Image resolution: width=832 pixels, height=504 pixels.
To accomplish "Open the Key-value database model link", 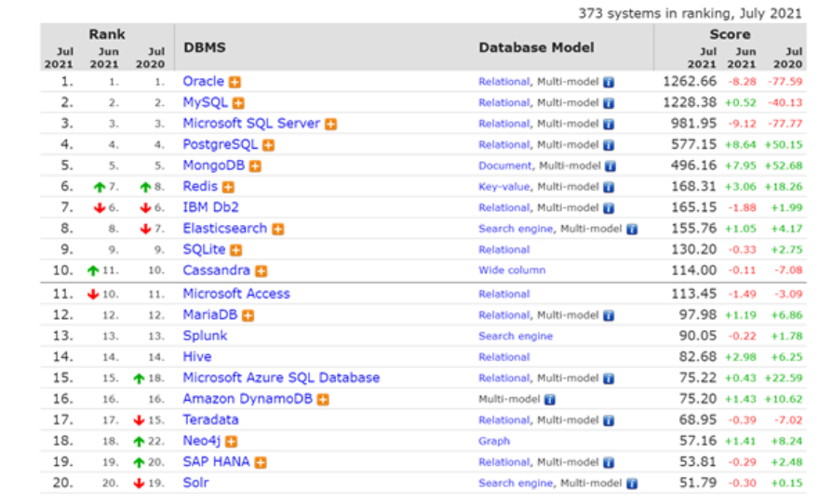I will pos(503,187).
